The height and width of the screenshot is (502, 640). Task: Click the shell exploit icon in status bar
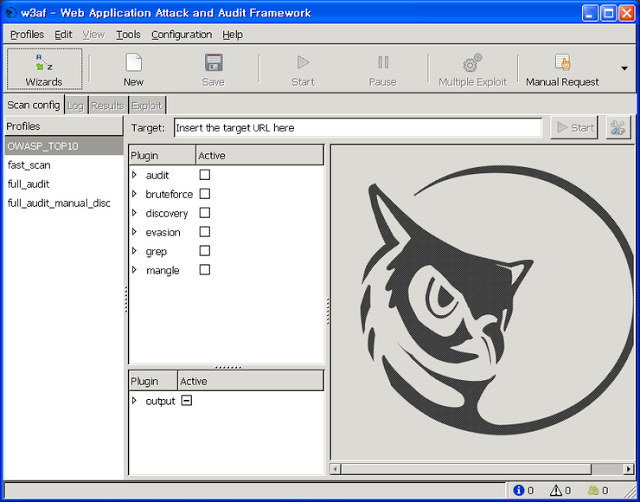pos(593,490)
